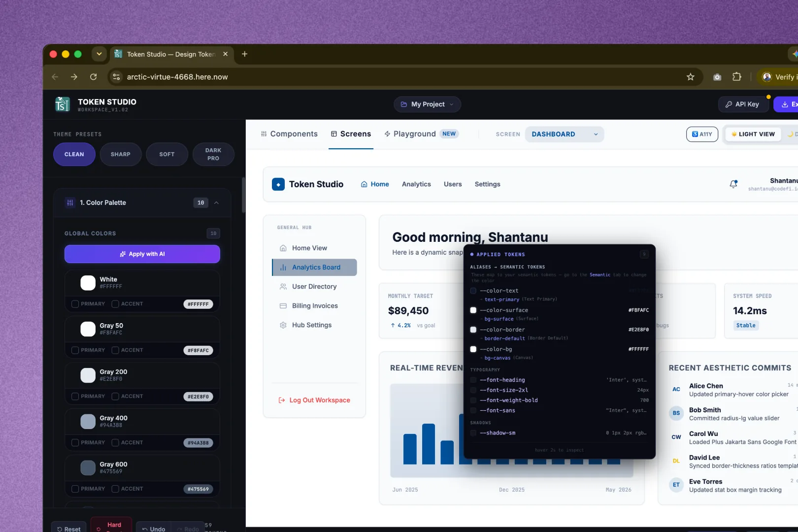Click the Semantic link in Applied Tokens popup
The height and width of the screenshot is (532, 798).
pyautogui.click(x=600, y=275)
